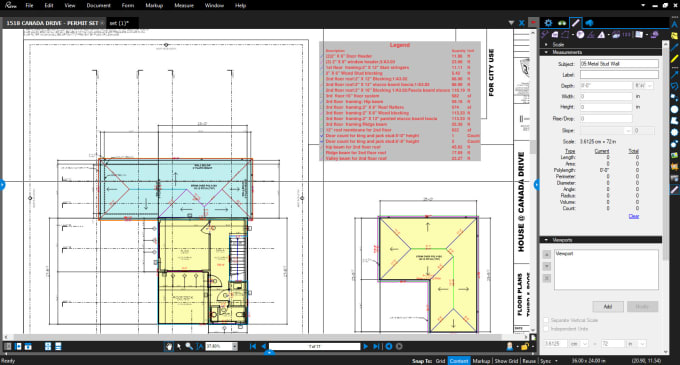Click the Subject input field
Screen dimensions: 680x365
(619, 64)
